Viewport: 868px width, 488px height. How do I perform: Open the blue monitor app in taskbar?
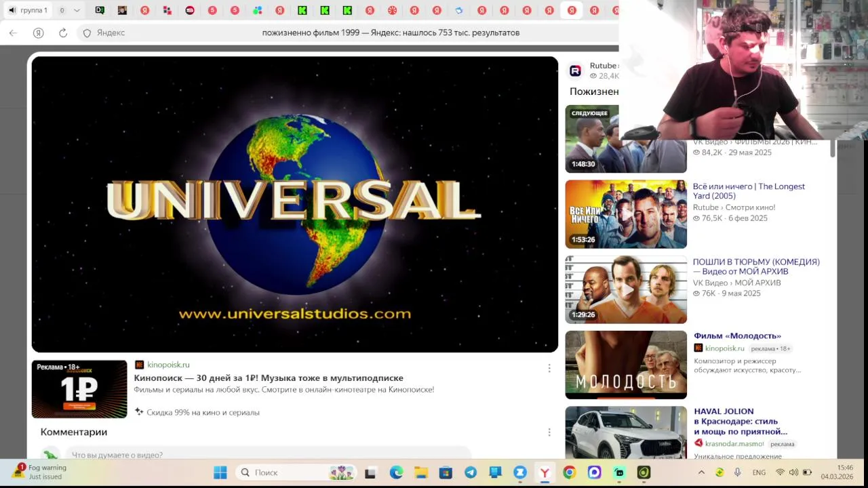click(495, 472)
